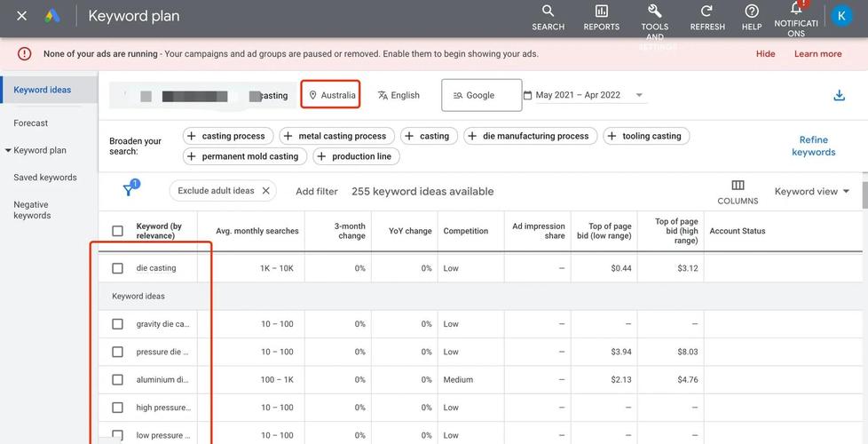Sort by Top of page bid (low range)
The width and height of the screenshot is (868, 444).
click(x=603, y=231)
